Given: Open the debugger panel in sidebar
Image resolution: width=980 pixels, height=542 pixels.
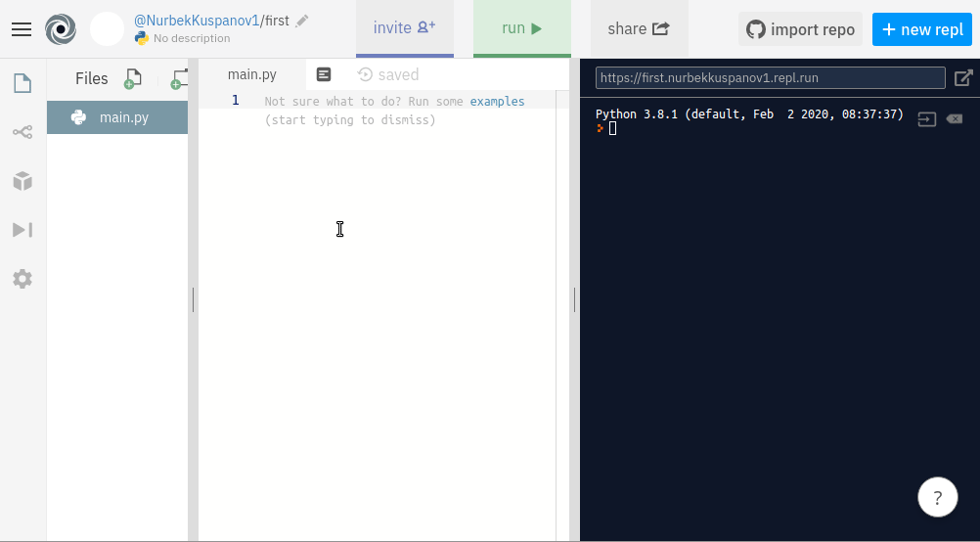Looking at the screenshot, I should click(22, 230).
